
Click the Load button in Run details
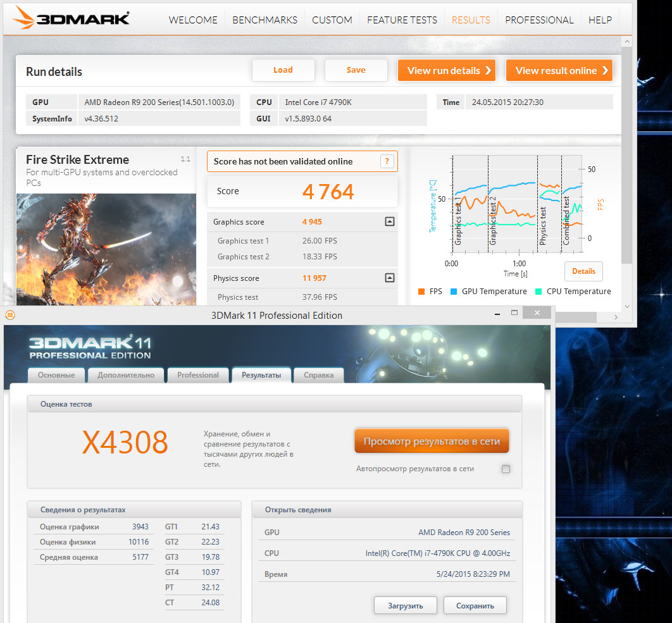pos(283,70)
